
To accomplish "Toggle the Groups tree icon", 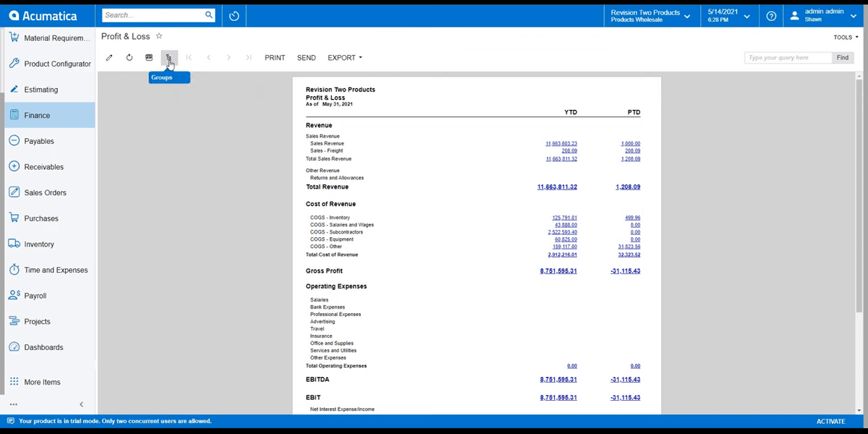I will 169,57.
